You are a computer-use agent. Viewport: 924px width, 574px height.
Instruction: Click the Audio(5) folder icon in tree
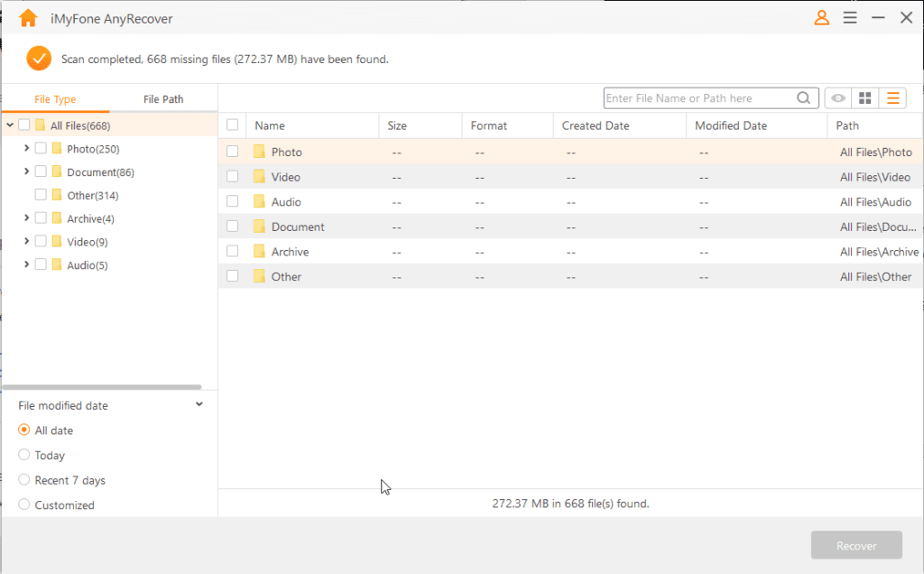57,264
